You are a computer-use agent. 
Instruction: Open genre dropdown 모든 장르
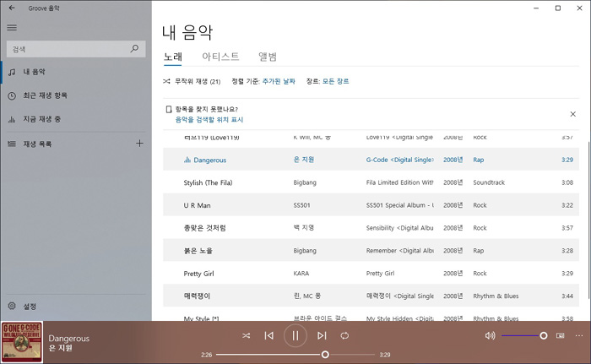tap(335, 81)
